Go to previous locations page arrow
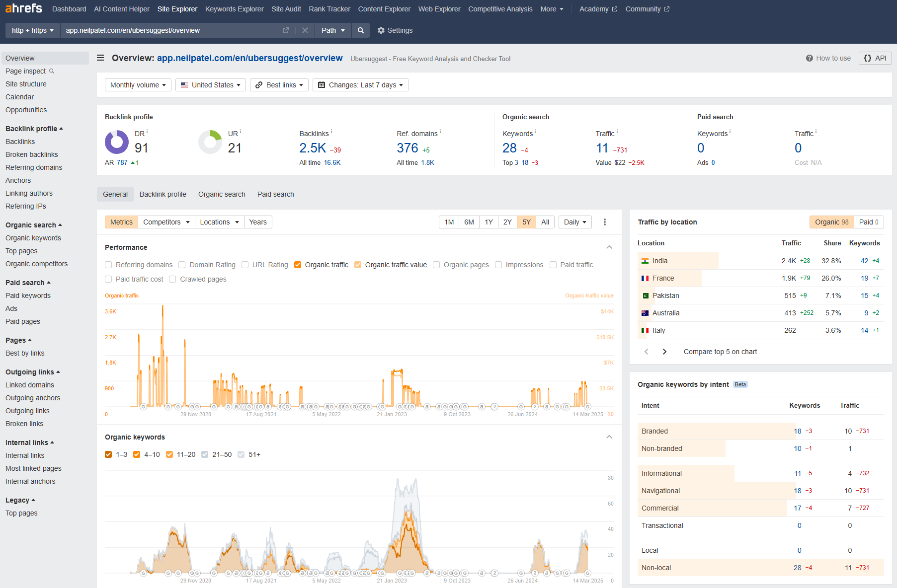897x588 pixels. coord(646,352)
